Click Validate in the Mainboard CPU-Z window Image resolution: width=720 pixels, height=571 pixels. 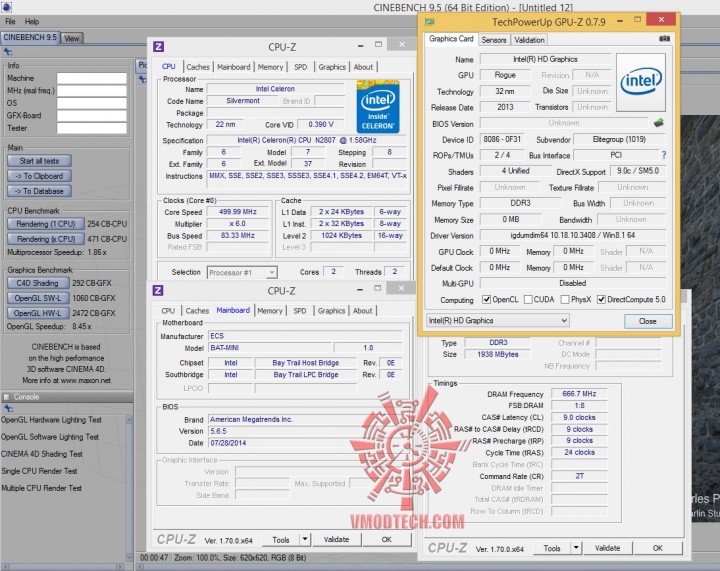point(336,539)
